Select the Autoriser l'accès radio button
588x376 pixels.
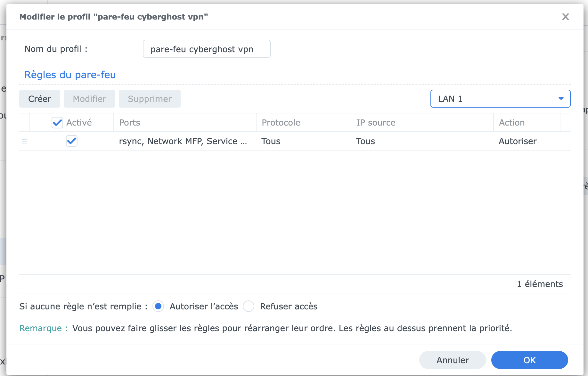point(158,307)
